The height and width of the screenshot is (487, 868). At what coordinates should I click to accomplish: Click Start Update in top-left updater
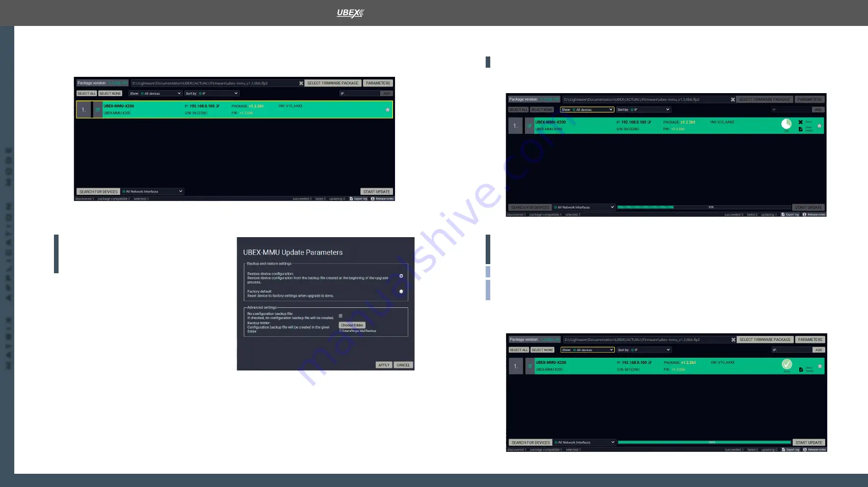[x=377, y=192]
